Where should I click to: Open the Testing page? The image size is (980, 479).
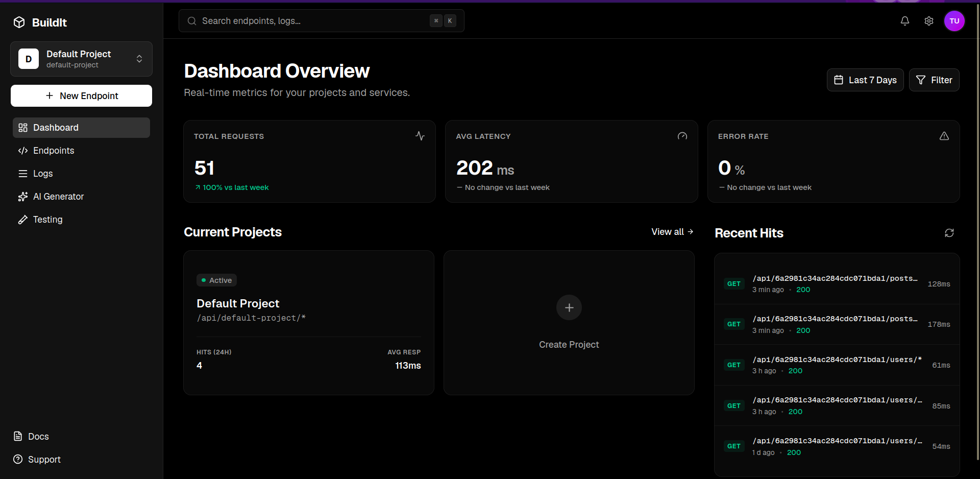pos(81,220)
